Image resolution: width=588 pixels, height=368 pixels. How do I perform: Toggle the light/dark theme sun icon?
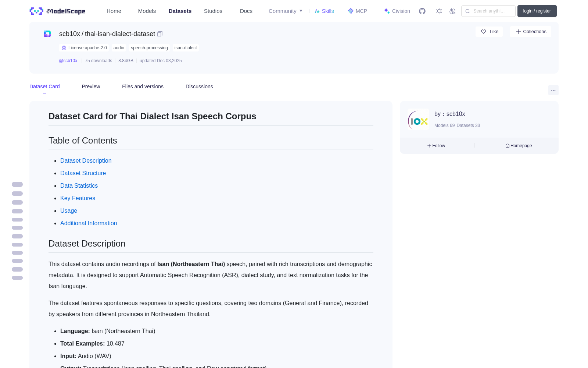click(x=439, y=11)
